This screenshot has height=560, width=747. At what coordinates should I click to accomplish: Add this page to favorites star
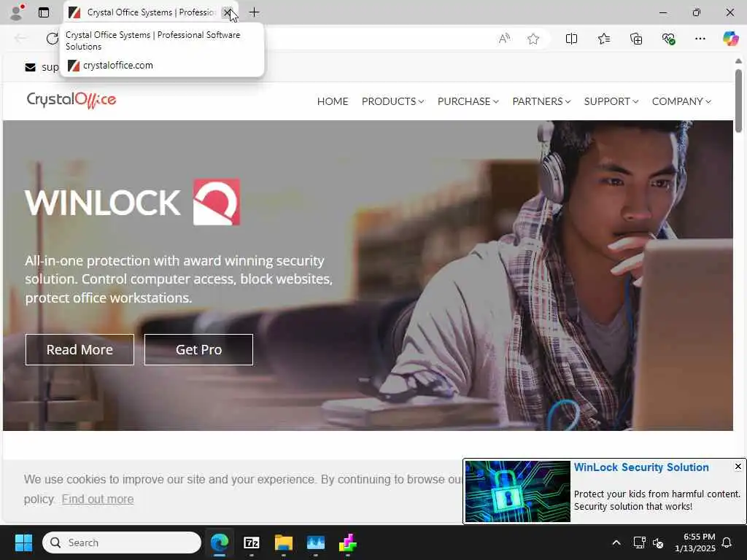tap(533, 39)
